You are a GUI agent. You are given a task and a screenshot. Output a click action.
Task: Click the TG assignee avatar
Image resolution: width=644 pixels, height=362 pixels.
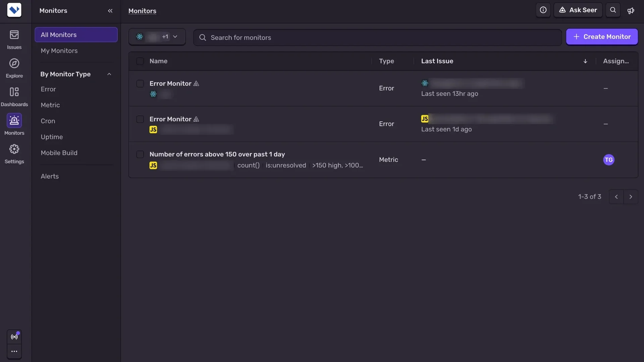[x=608, y=160]
